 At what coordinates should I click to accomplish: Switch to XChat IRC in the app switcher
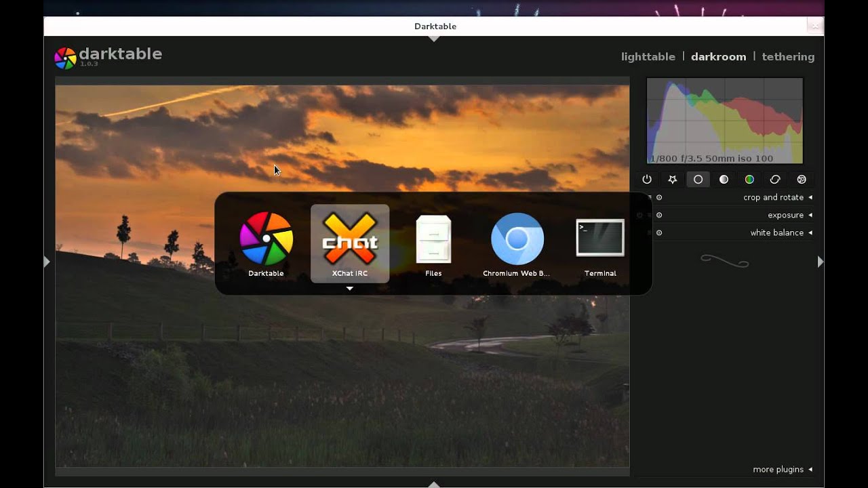pyautogui.click(x=350, y=244)
